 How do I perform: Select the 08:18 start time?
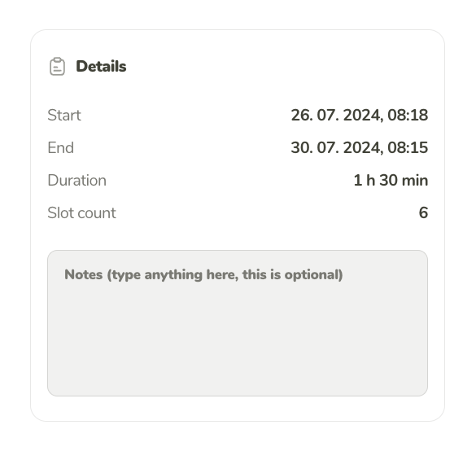tap(408, 115)
